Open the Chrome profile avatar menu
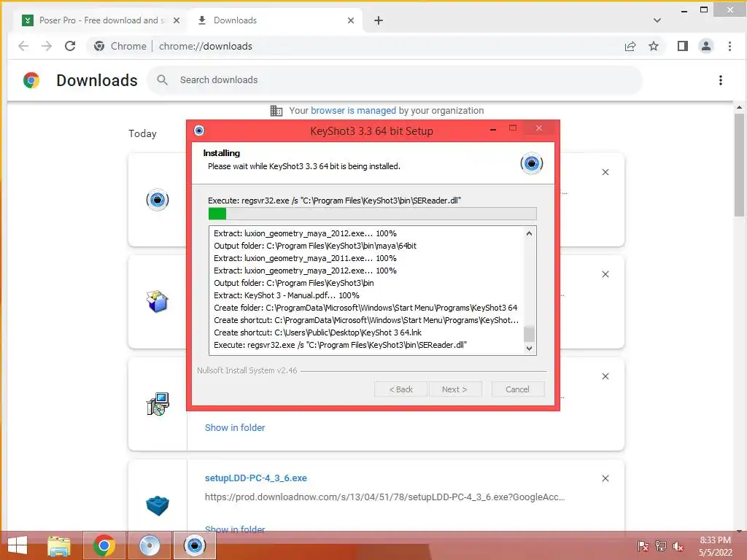The width and height of the screenshot is (747, 560). point(706,46)
